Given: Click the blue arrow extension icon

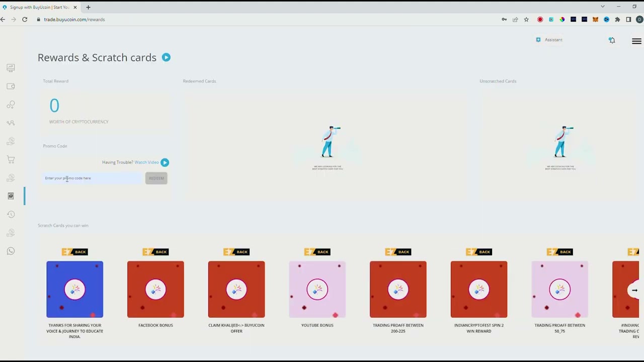Looking at the screenshot, I should click(x=606, y=20).
